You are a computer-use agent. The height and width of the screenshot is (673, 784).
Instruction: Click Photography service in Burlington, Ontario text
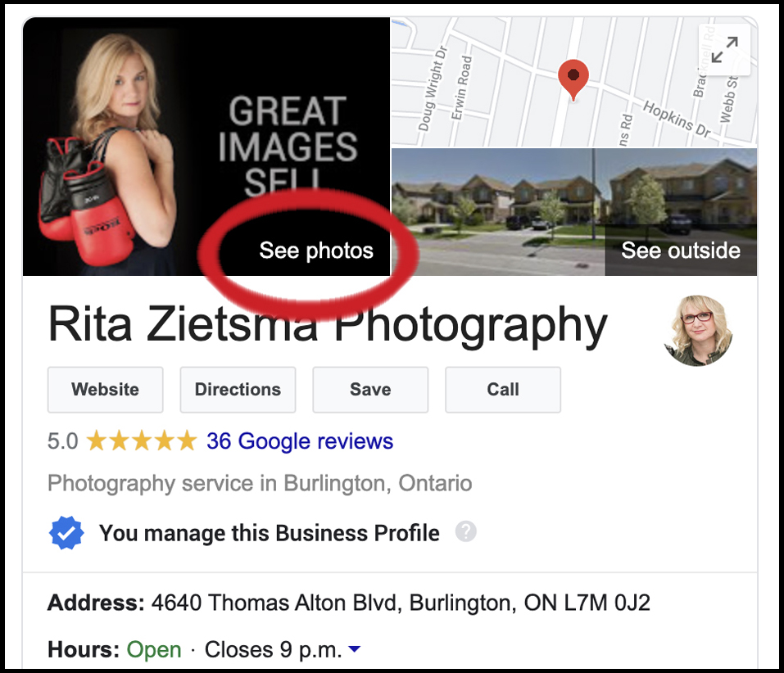click(x=260, y=484)
